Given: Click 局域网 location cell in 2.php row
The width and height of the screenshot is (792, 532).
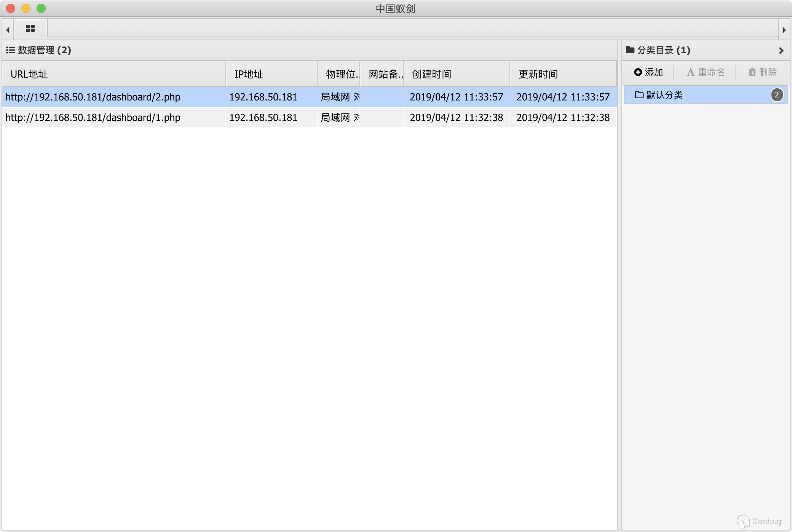Looking at the screenshot, I should point(339,97).
